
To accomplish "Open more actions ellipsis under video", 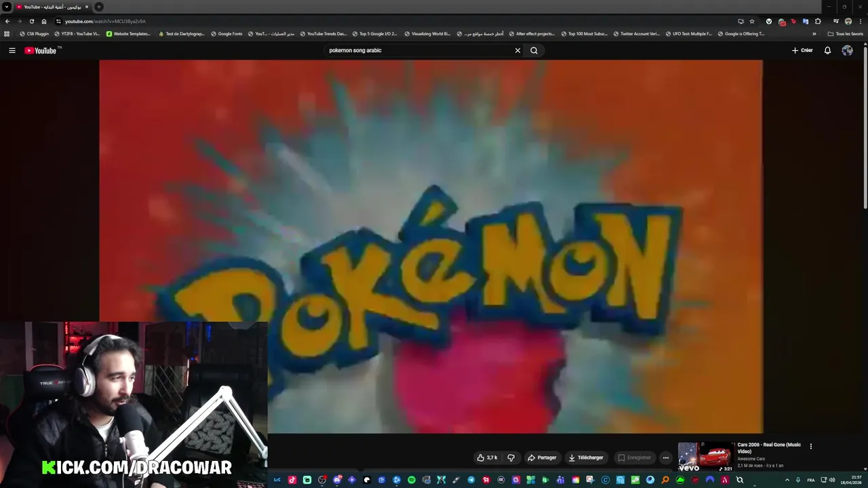I will coord(666,457).
